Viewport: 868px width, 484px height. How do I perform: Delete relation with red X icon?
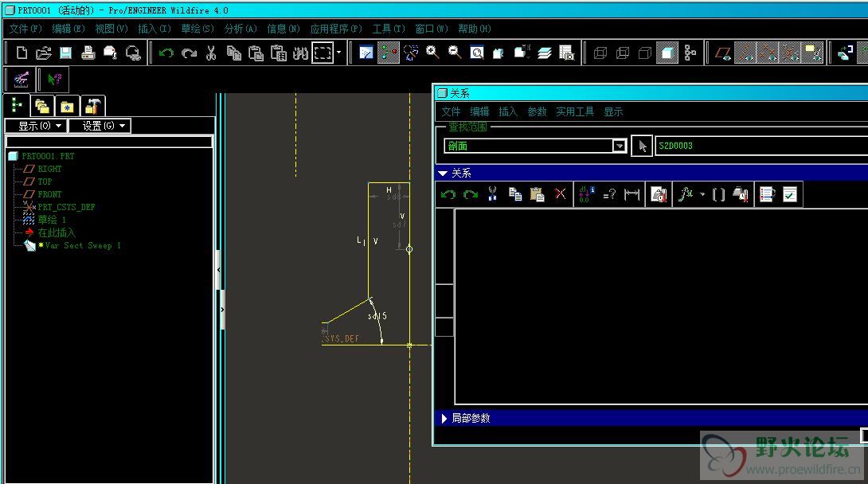pos(560,195)
